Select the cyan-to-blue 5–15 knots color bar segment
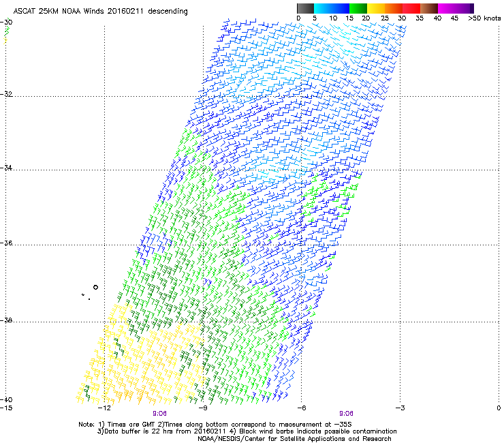The image size is (504, 443). [332, 8]
